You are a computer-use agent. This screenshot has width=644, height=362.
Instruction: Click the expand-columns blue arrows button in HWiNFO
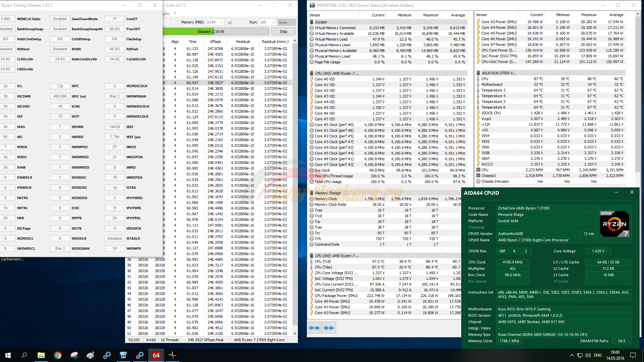tap(314, 328)
